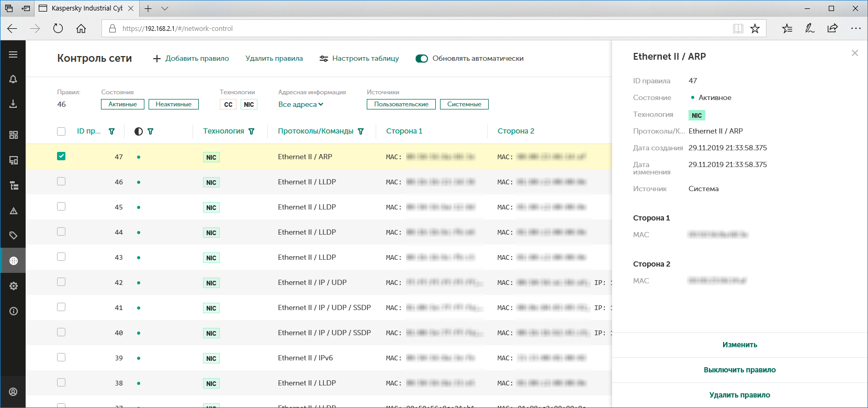
Task: Click the download icon in sidebar
Action: click(13, 104)
